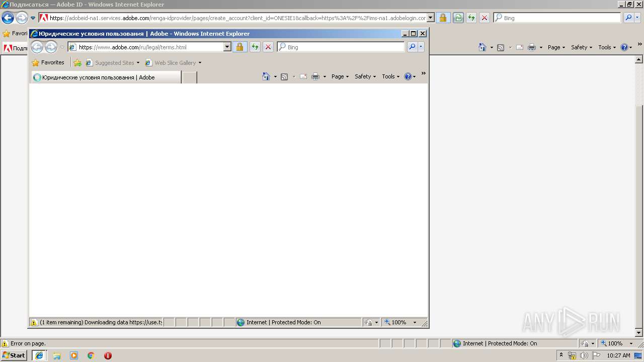The height and width of the screenshot is (362, 644).
Task: Open search provider dropdown in front window
Action: pos(421,47)
